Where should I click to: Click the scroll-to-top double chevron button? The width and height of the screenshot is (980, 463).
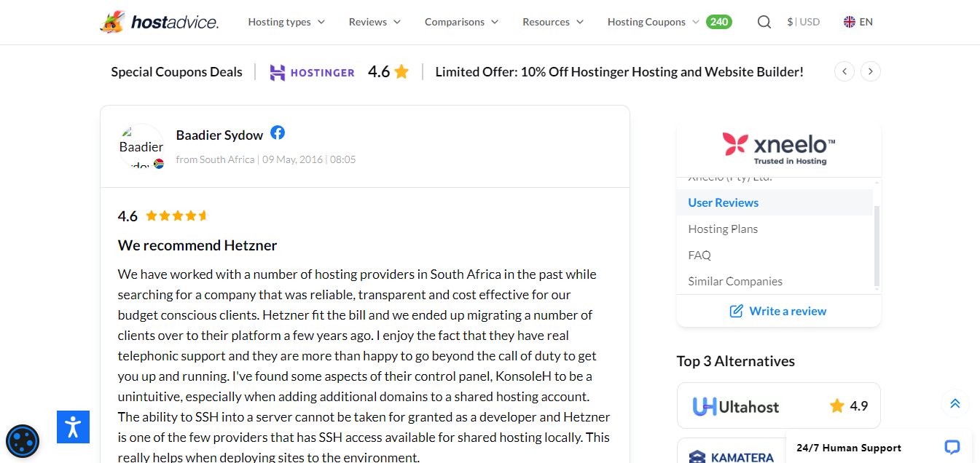tap(955, 403)
